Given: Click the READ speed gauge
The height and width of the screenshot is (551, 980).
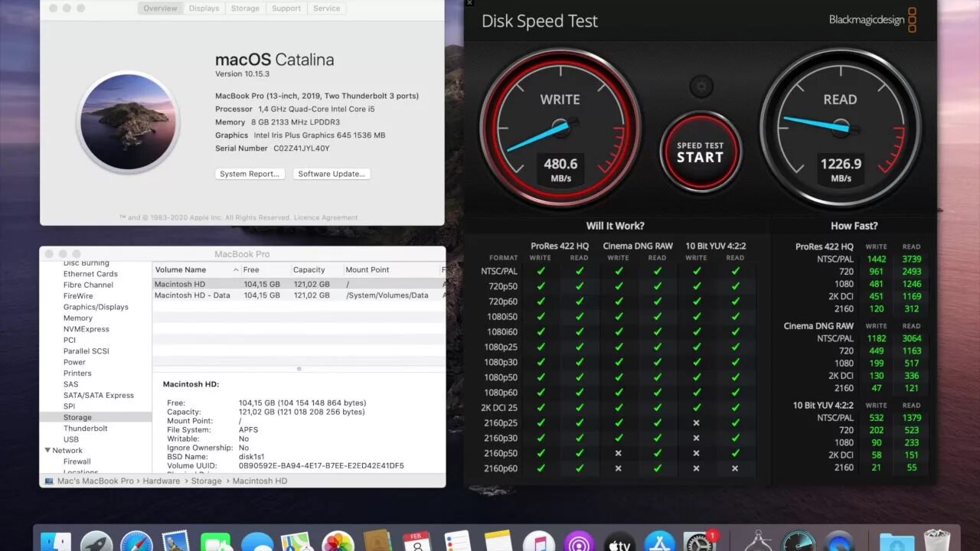Looking at the screenshot, I should click(840, 129).
